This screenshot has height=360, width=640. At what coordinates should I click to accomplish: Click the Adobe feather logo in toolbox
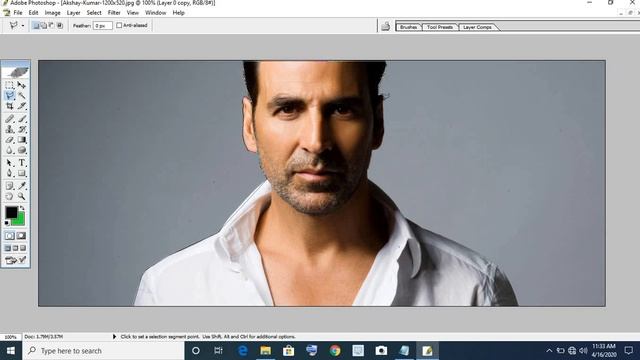[16, 72]
